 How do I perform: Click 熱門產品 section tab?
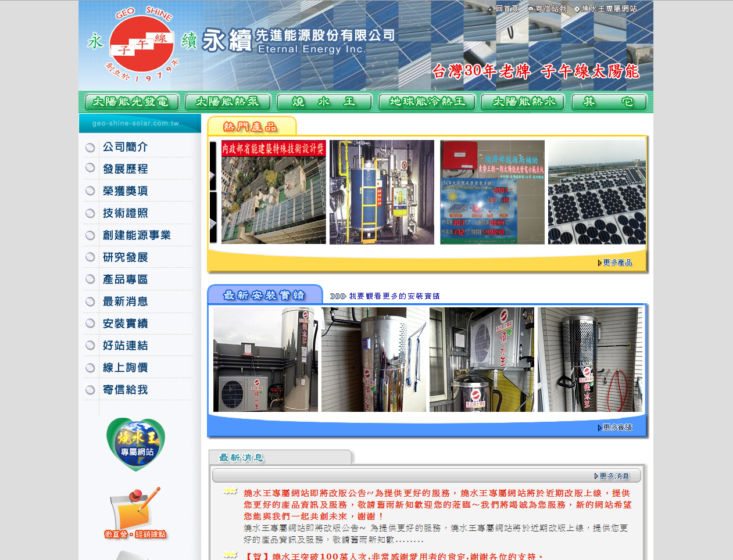[252, 126]
